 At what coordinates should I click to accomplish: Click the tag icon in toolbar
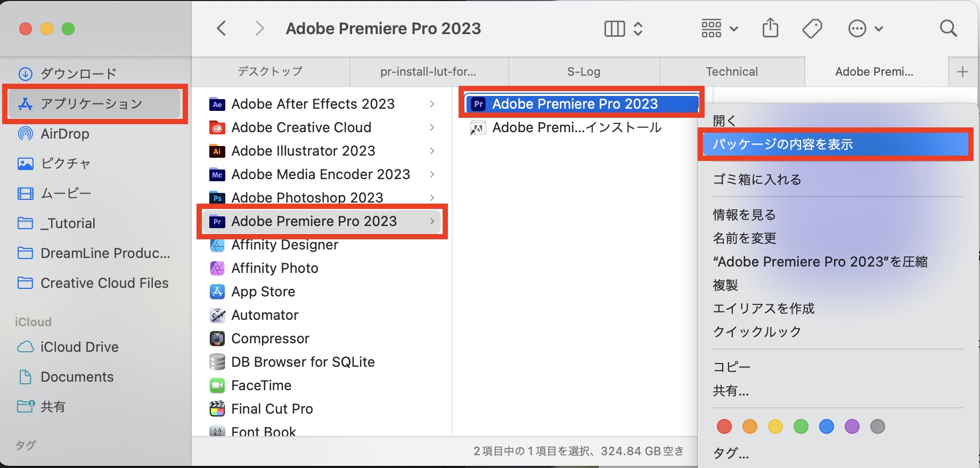pos(812,28)
